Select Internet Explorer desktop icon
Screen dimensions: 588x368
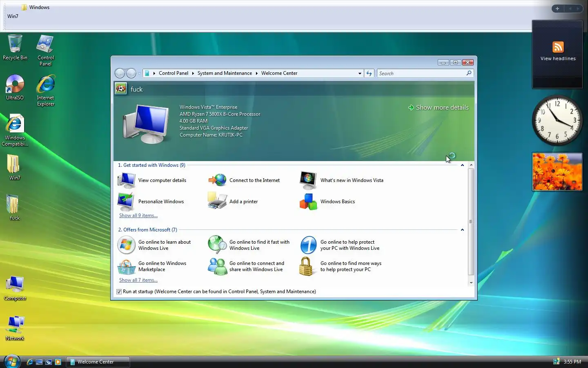[46, 90]
